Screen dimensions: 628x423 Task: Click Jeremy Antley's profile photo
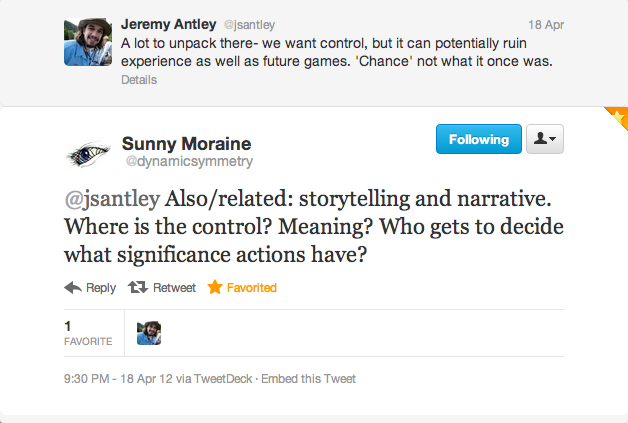pyautogui.click(x=88, y=42)
